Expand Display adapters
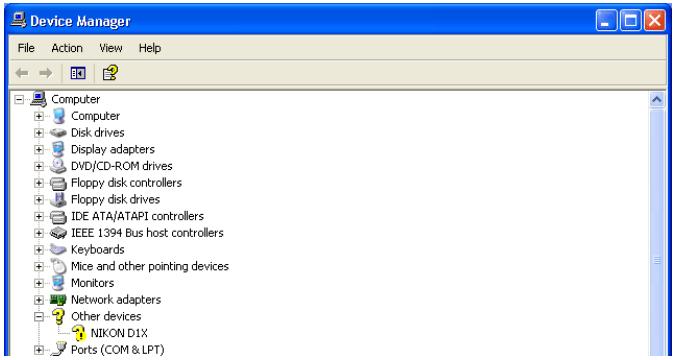The width and height of the screenshot is (676, 360). (x=39, y=150)
